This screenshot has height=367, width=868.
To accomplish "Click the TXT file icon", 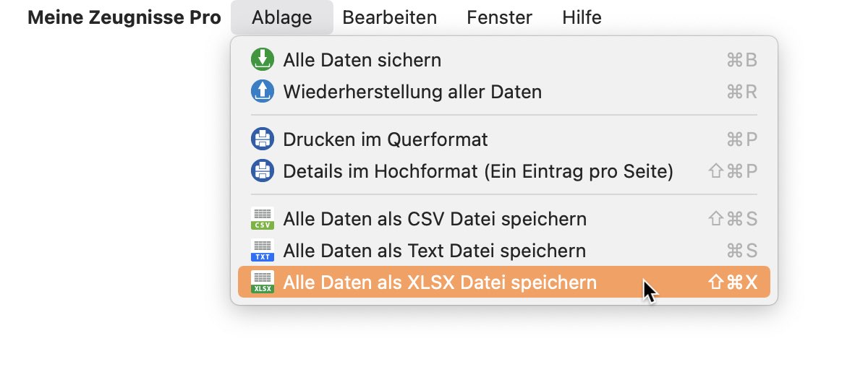I will (262, 251).
